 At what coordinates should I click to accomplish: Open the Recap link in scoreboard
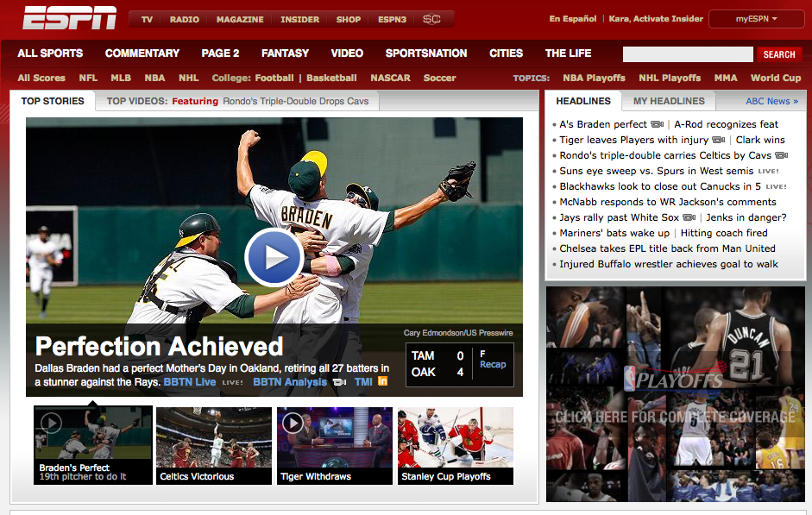493,364
